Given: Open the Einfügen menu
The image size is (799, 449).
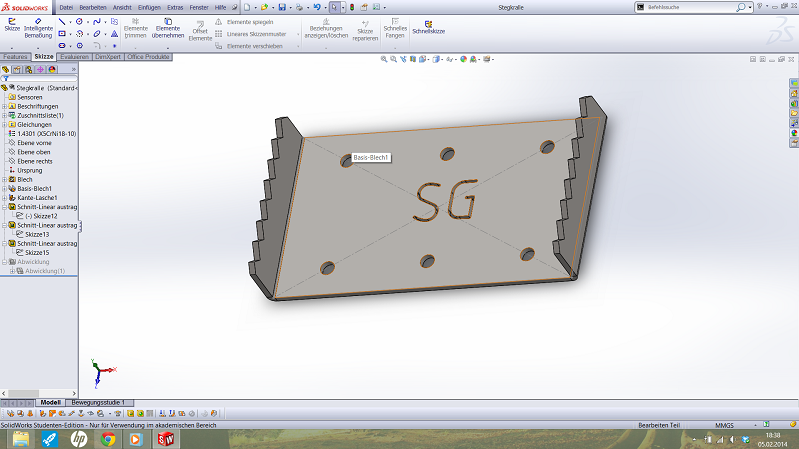Looking at the screenshot, I should click(151, 7).
